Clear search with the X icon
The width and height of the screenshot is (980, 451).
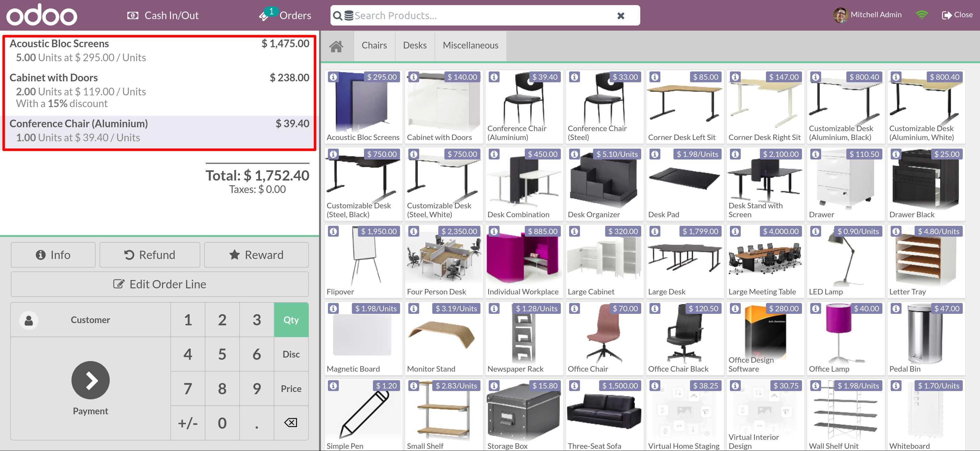click(x=620, y=16)
